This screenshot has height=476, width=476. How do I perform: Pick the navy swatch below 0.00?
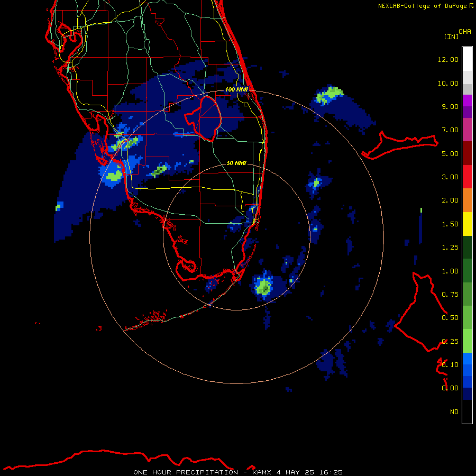coord(467,394)
